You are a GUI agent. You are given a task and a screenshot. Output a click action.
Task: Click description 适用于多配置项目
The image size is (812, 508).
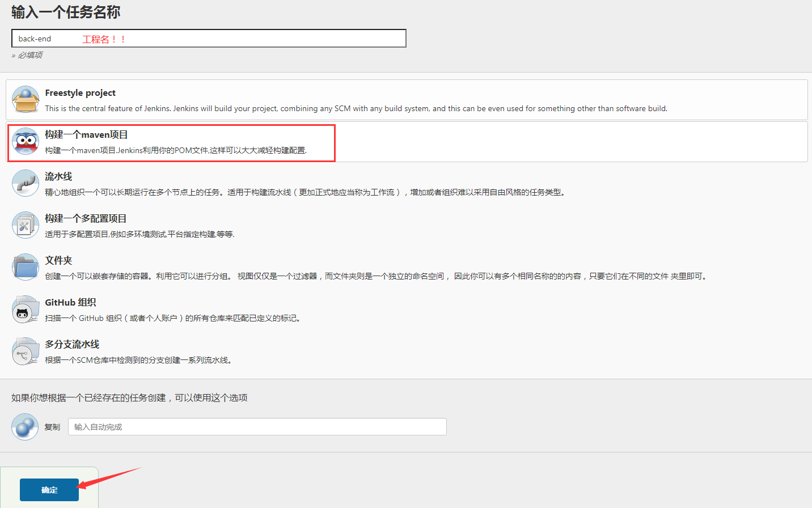tap(139, 234)
